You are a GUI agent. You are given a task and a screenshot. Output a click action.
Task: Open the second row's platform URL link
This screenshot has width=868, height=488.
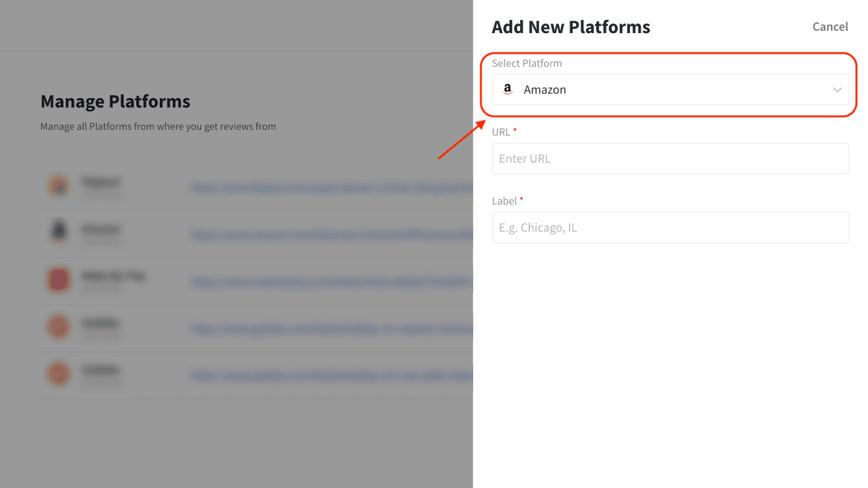click(x=332, y=234)
